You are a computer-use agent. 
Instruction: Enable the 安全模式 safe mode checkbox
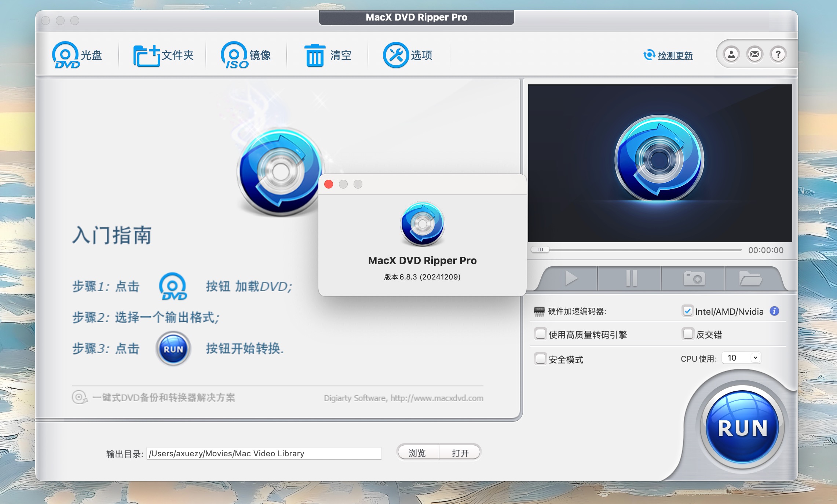[541, 359]
